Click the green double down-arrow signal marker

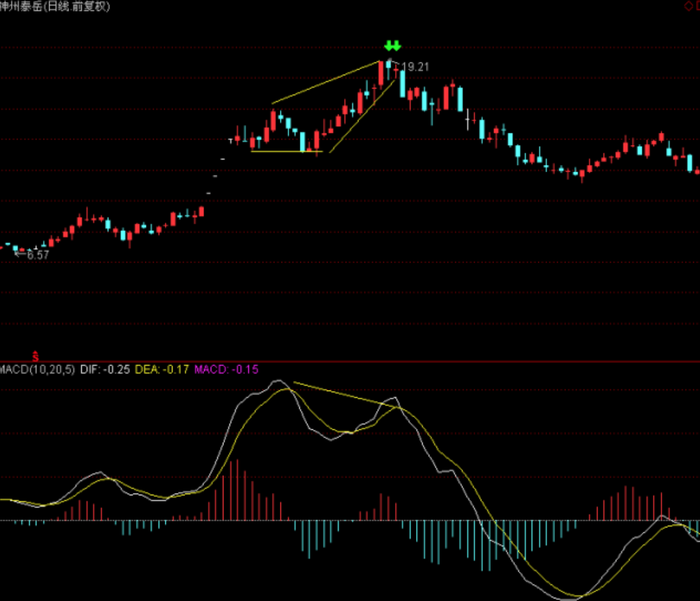click(392, 46)
